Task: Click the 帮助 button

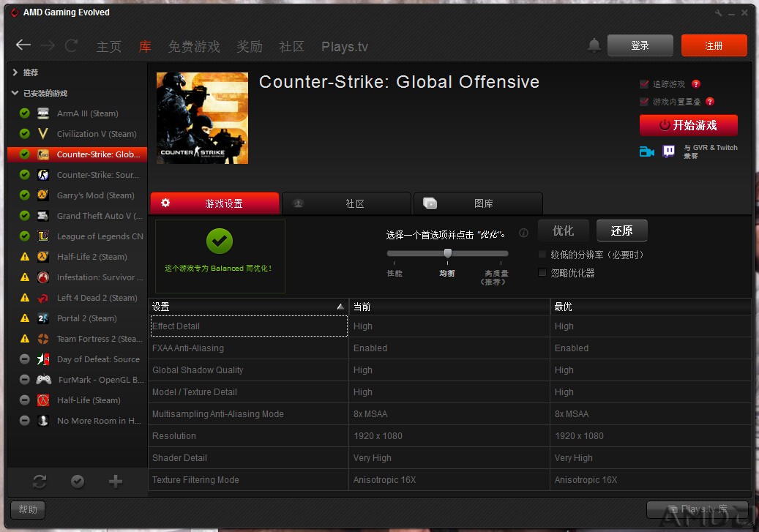Action: click(28, 509)
